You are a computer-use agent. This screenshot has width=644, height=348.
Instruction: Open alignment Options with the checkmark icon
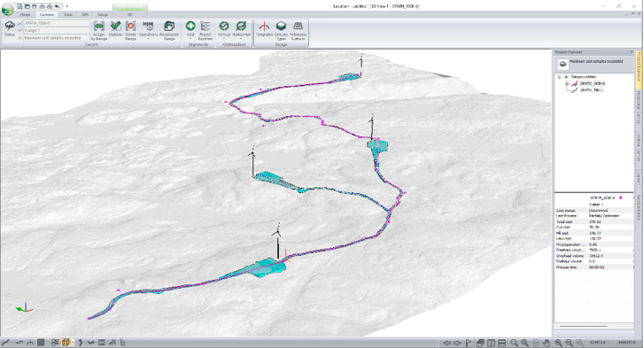coord(116,29)
